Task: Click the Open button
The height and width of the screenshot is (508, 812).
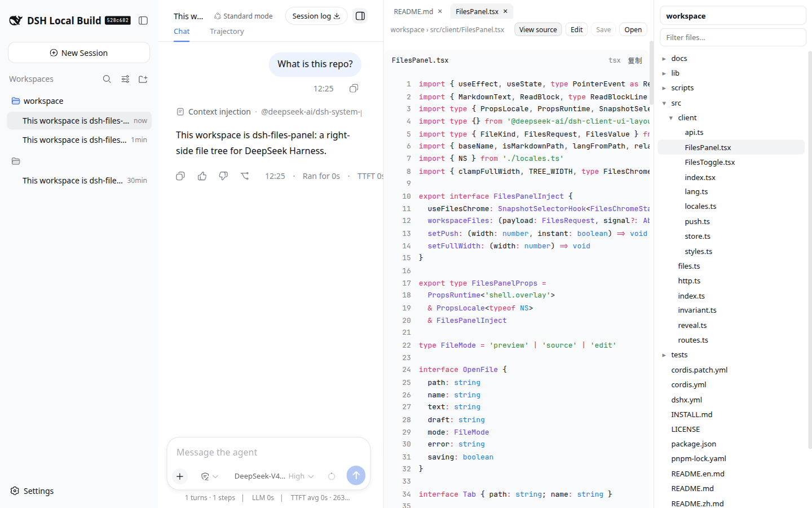Action: [633, 29]
